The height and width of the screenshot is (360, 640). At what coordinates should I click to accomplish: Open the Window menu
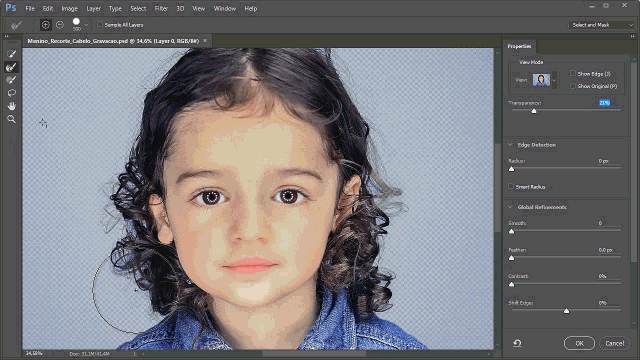click(224, 8)
